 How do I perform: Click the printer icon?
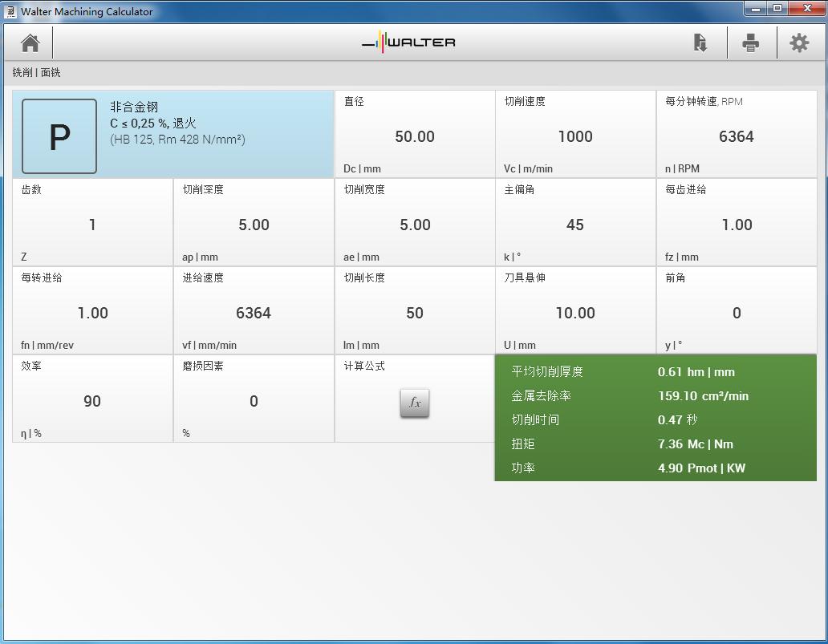[750, 43]
